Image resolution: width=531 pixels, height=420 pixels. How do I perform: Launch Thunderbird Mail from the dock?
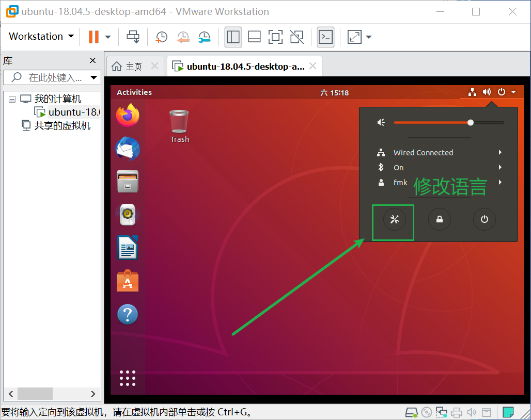click(128, 149)
